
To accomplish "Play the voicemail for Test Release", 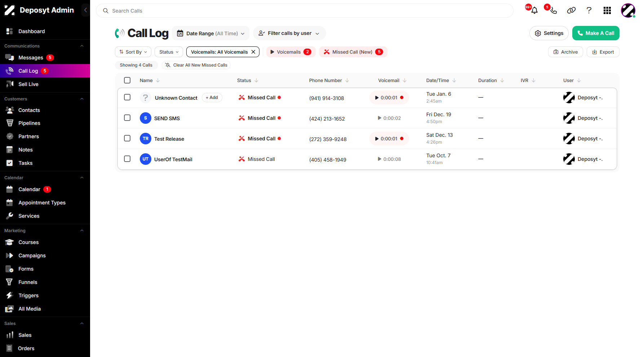I will (x=389, y=139).
